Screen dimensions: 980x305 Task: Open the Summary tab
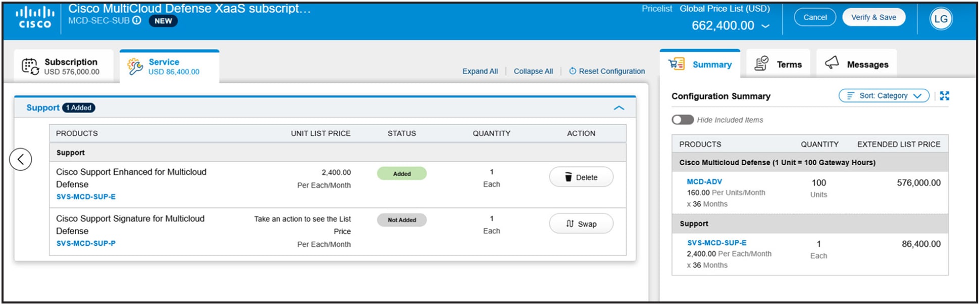[700, 64]
